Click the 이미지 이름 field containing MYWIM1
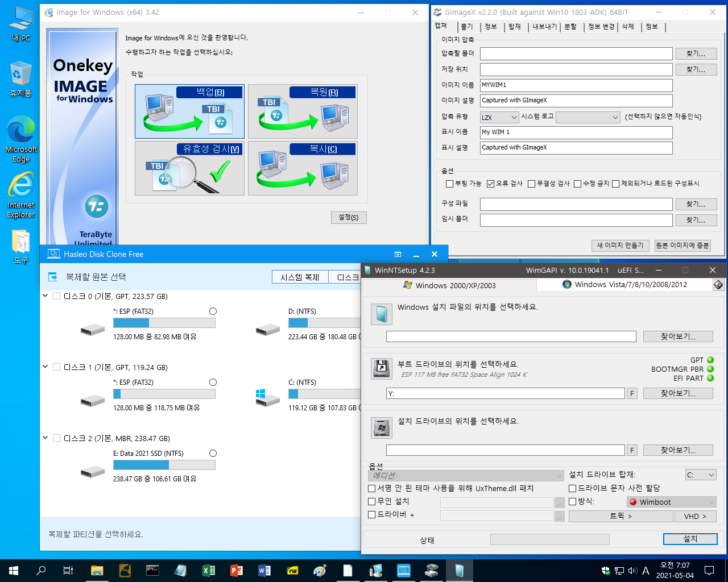 tap(576, 85)
